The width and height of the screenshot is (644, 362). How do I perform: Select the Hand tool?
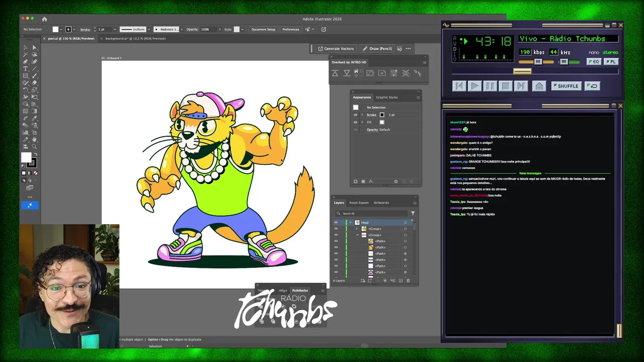[34, 139]
